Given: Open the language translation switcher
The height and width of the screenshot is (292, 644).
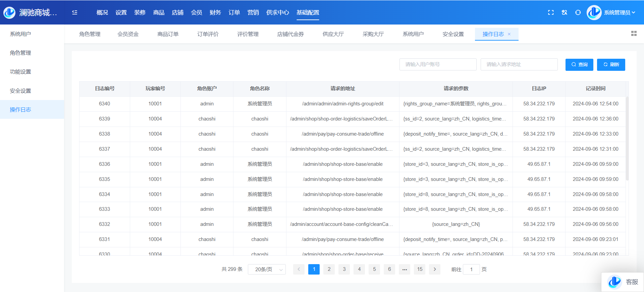Looking at the screenshot, I should (564, 12).
